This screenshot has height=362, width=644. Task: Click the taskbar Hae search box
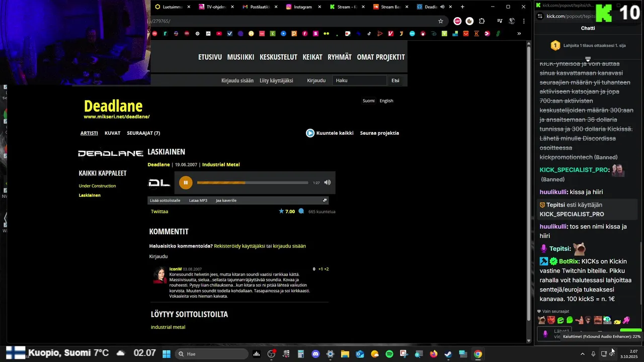212,354
